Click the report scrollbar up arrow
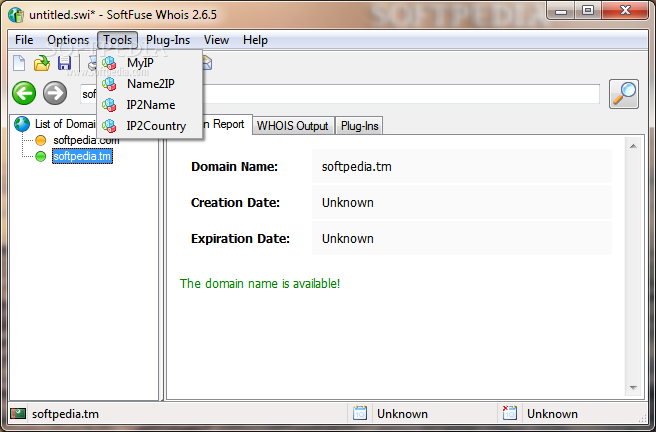 pyautogui.click(x=633, y=146)
